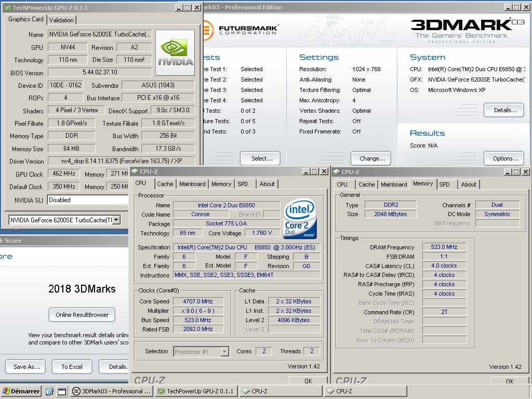Export the 3DMark score To Excel

point(72,367)
